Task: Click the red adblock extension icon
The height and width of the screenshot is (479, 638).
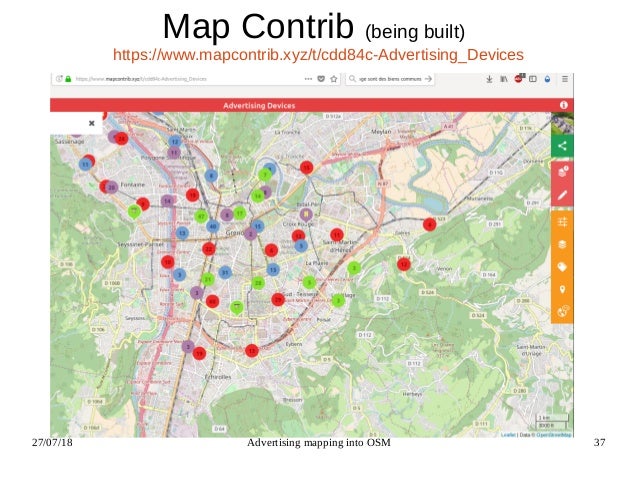Action: [518, 79]
